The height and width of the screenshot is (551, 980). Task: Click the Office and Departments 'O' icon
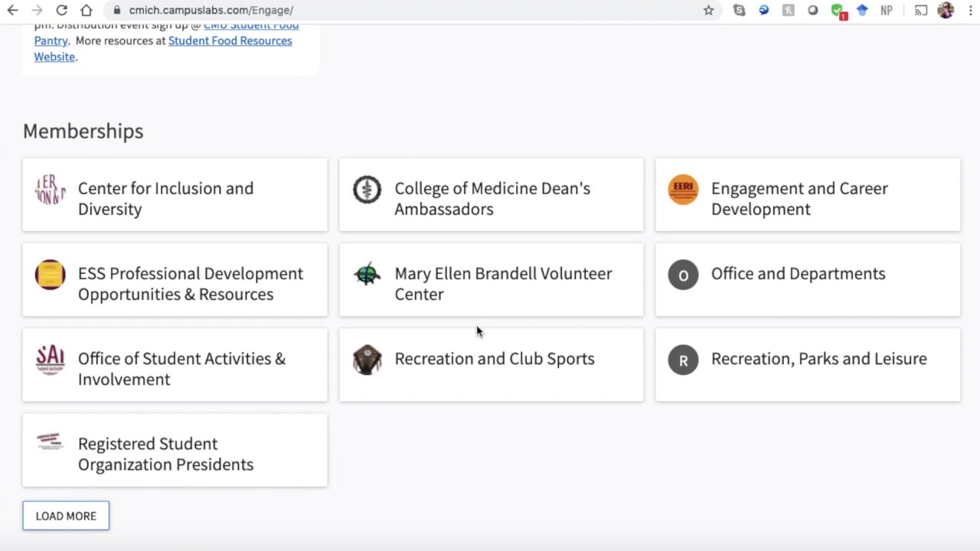tap(683, 275)
